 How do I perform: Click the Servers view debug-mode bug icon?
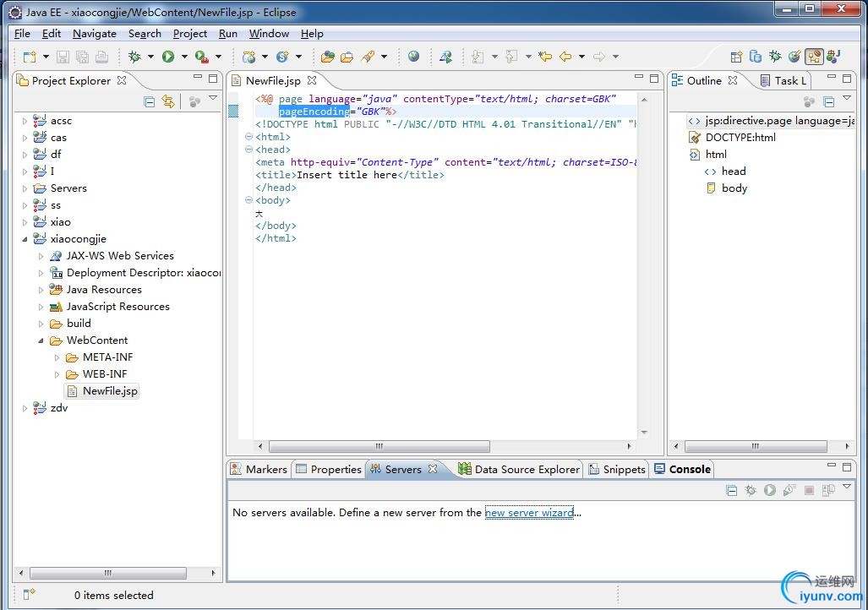click(751, 490)
